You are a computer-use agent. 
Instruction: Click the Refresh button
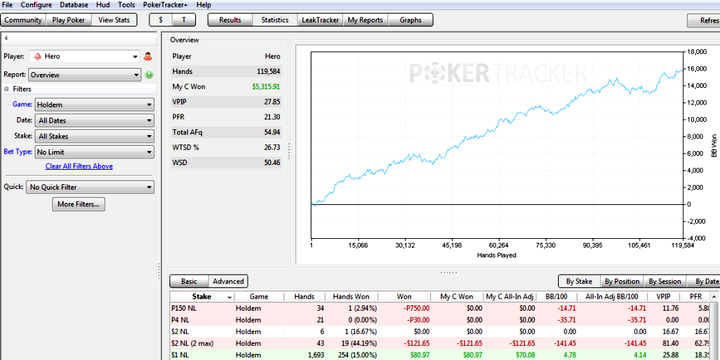(703, 21)
